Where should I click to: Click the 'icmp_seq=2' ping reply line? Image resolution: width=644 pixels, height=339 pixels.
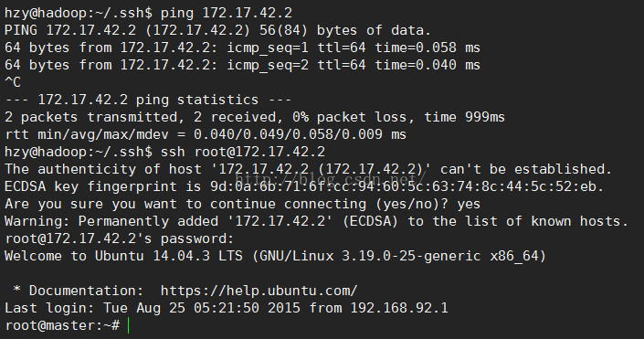(x=242, y=65)
